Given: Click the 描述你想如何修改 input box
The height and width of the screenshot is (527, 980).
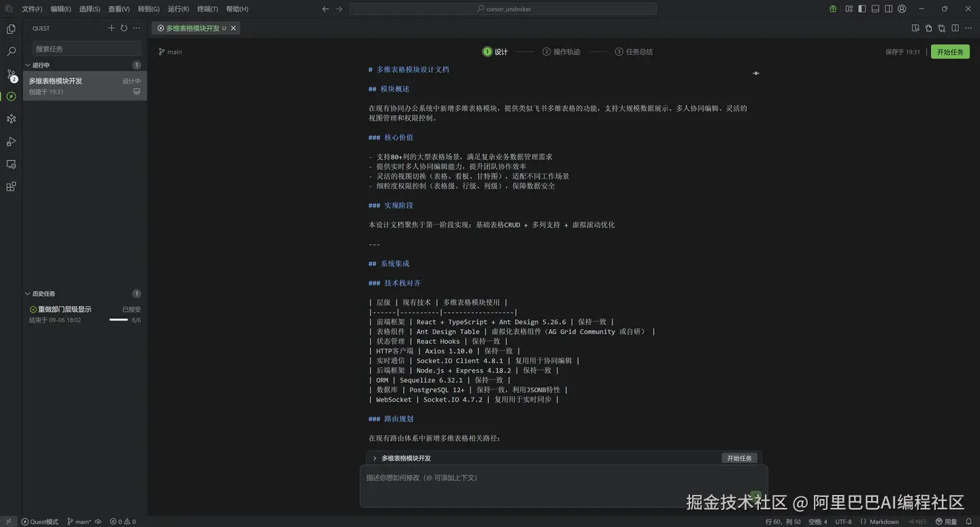Looking at the screenshot, I should (563, 486).
